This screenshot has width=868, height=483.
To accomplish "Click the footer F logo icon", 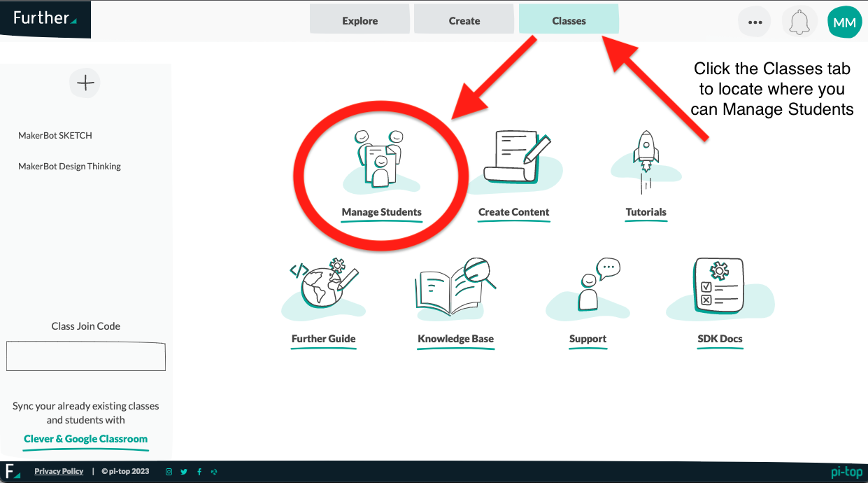I will [x=13, y=471].
